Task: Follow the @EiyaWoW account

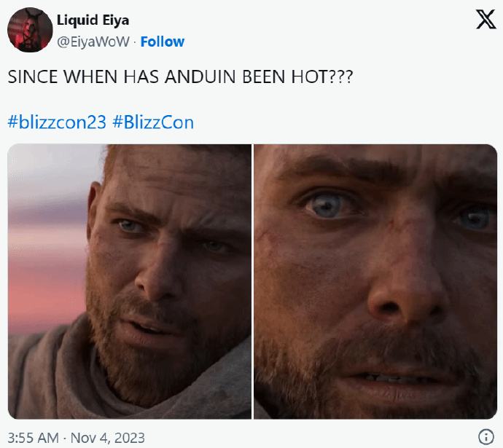Action: (x=162, y=42)
